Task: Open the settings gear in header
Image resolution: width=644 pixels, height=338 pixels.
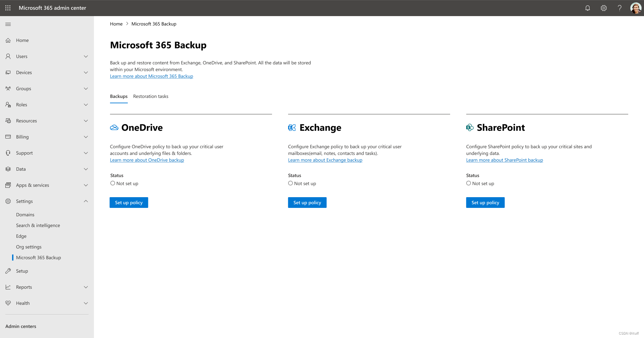Action: (604, 8)
